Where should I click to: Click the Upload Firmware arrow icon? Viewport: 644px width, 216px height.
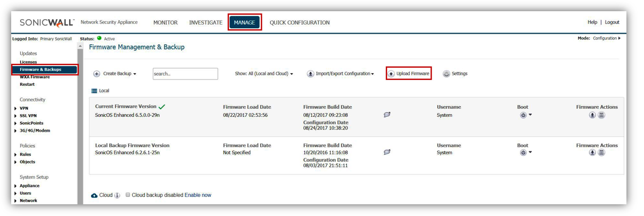click(x=391, y=74)
